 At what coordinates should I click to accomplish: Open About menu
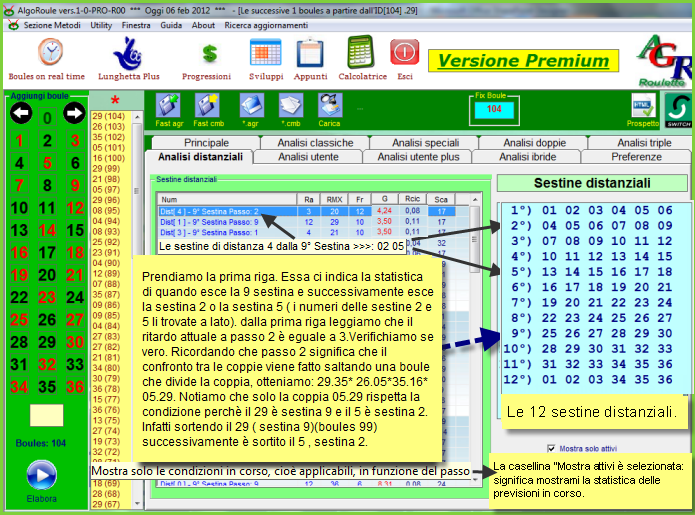tap(203, 25)
